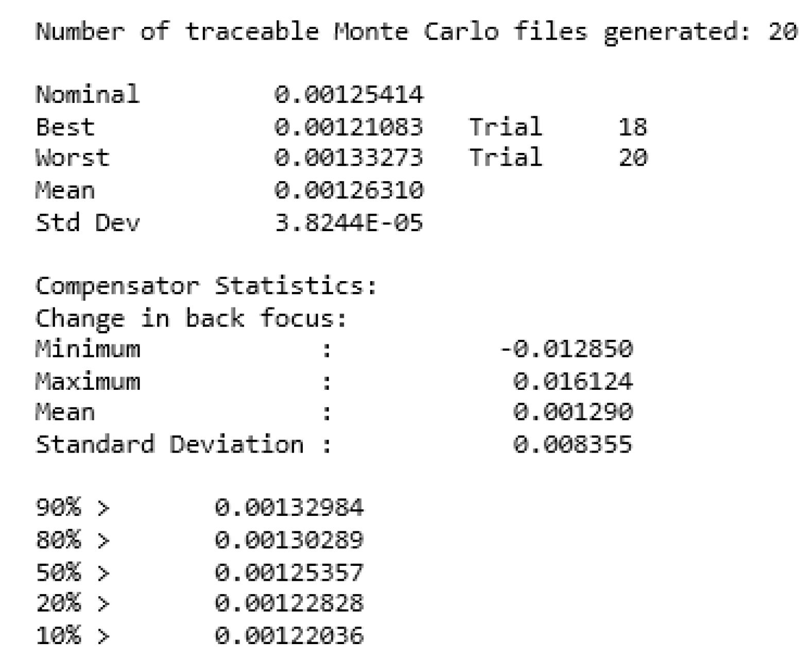Click the 'Std Dev' label

tap(88, 222)
